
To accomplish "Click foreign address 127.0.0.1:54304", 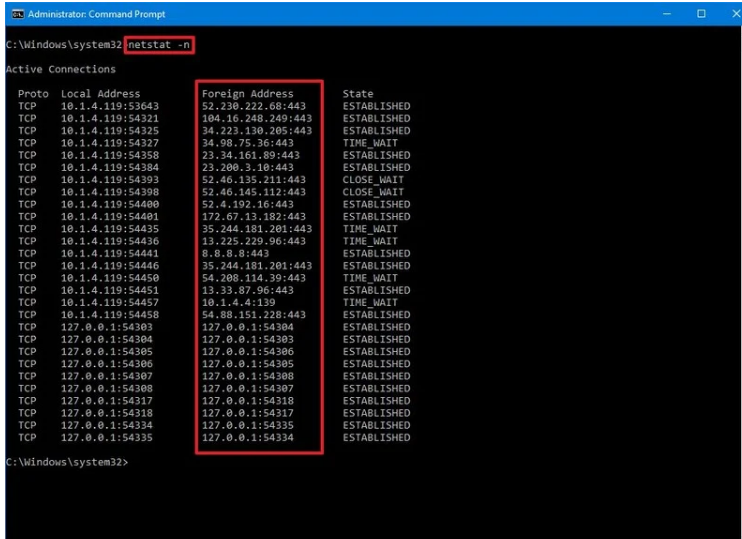I will point(247,327).
